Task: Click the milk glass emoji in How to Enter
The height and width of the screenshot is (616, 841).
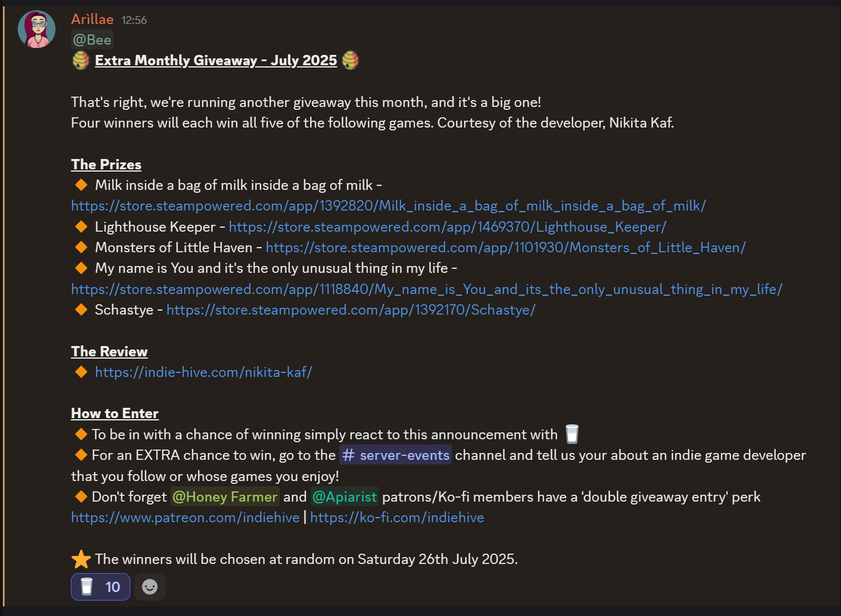Action: coord(572,435)
